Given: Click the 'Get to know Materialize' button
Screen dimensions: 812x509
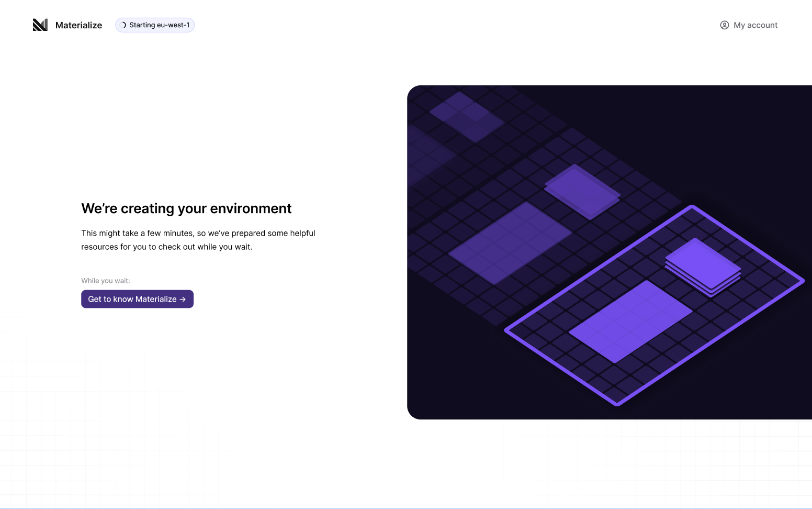Looking at the screenshot, I should pyautogui.click(x=137, y=299).
